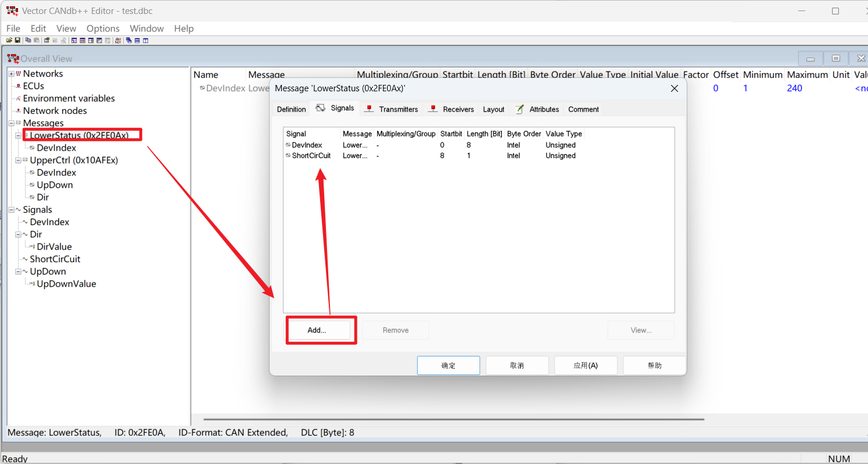The height and width of the screenshot is (464, 868).
Task: Collapse the UpDown signal node
Action: [x=19, y=272]
